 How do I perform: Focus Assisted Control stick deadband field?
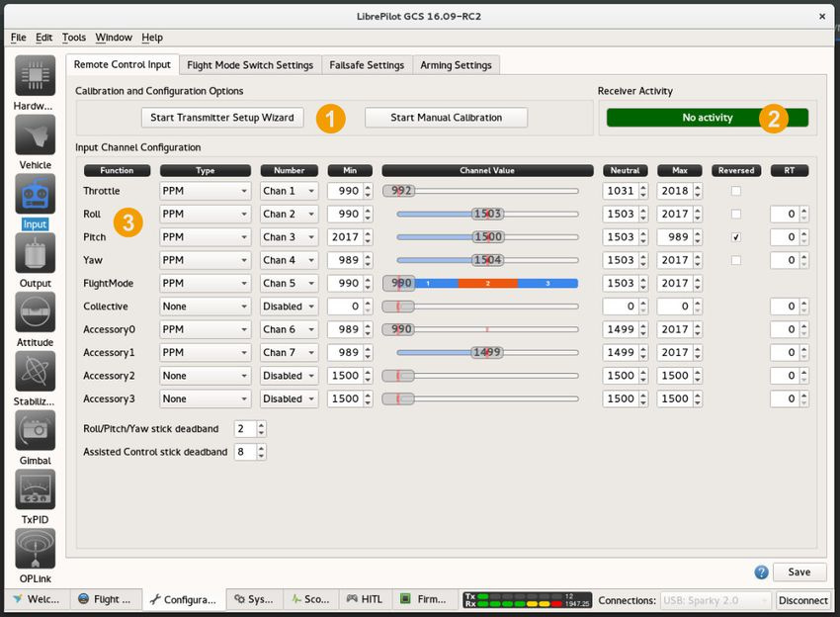[x=250, y=452]
